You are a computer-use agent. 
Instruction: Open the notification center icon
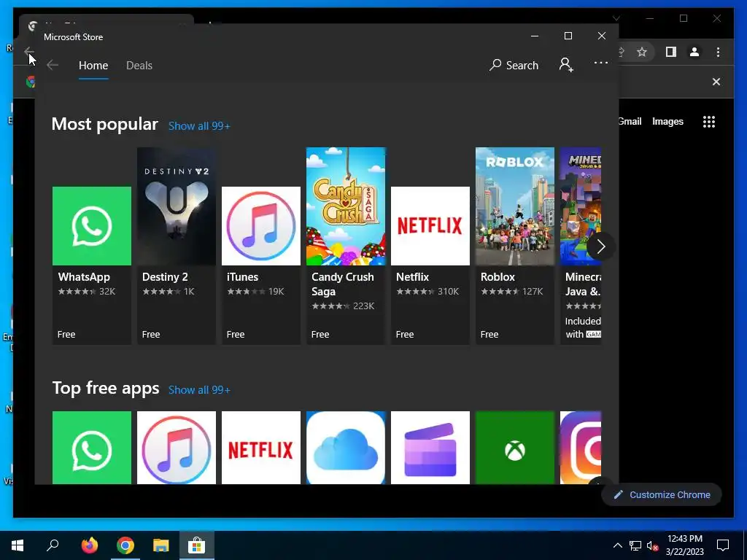coord(723,545)
